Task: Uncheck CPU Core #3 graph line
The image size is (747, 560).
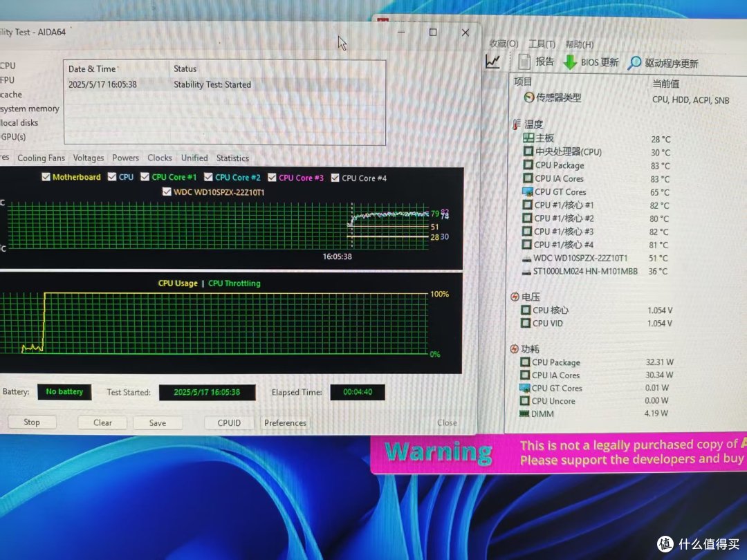Action: click(x=272, y=178)
